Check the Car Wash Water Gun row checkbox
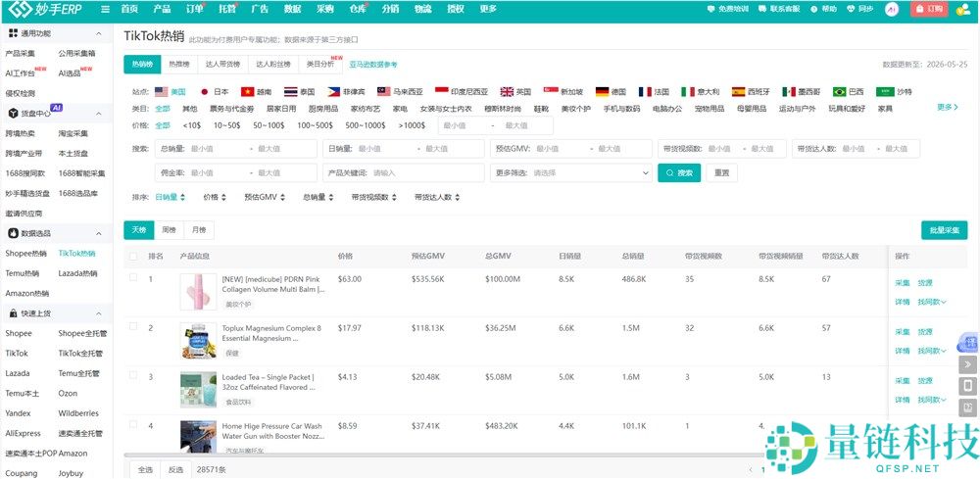 pos(133,425)
